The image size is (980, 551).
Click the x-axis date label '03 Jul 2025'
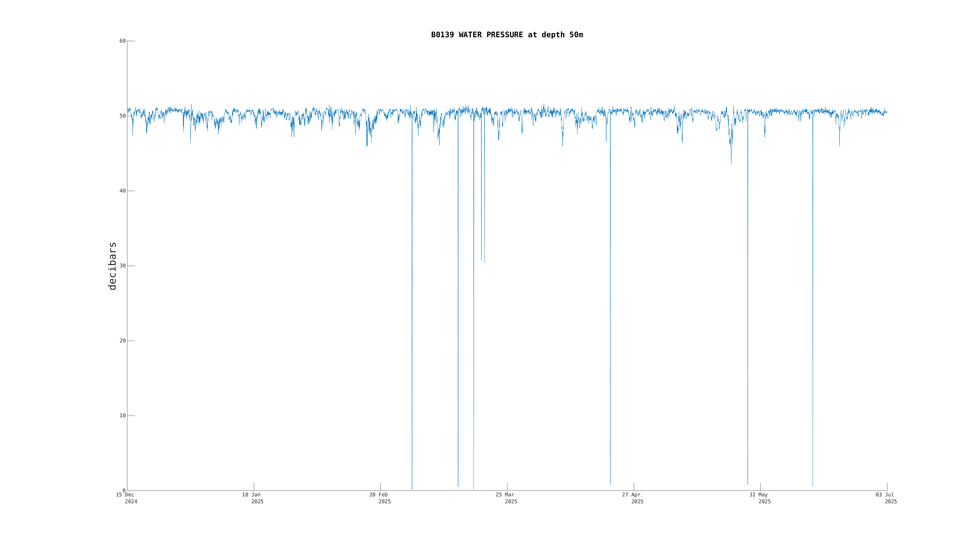click(886, 498)
